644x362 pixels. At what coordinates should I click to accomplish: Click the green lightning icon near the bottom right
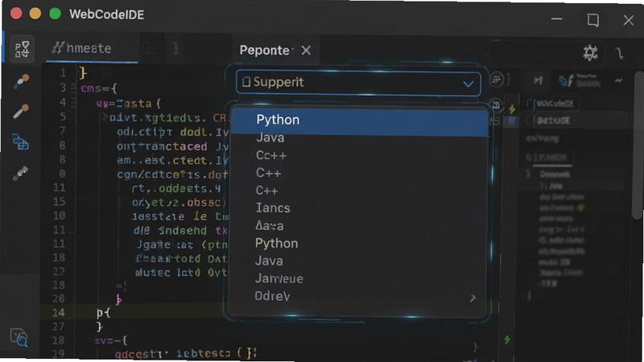coord(508,339)
